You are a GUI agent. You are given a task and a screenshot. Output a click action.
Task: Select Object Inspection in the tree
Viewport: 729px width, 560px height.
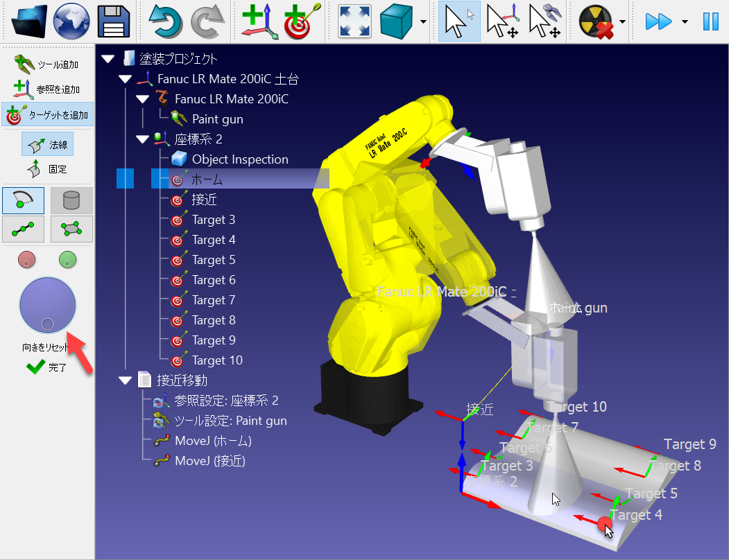point(240,159)
